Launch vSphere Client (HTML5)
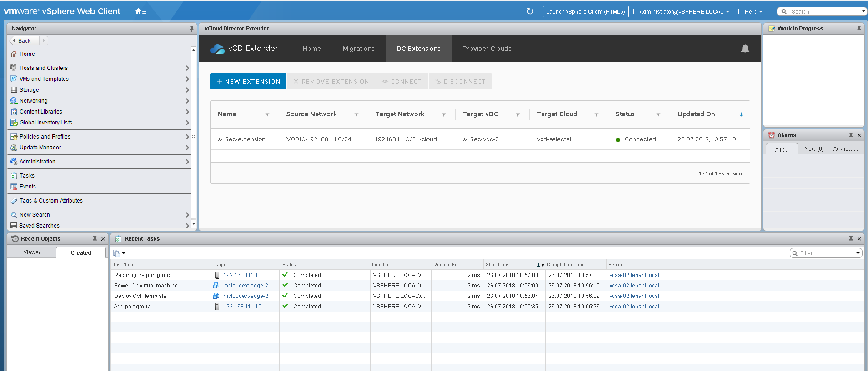 pos(586,12)
